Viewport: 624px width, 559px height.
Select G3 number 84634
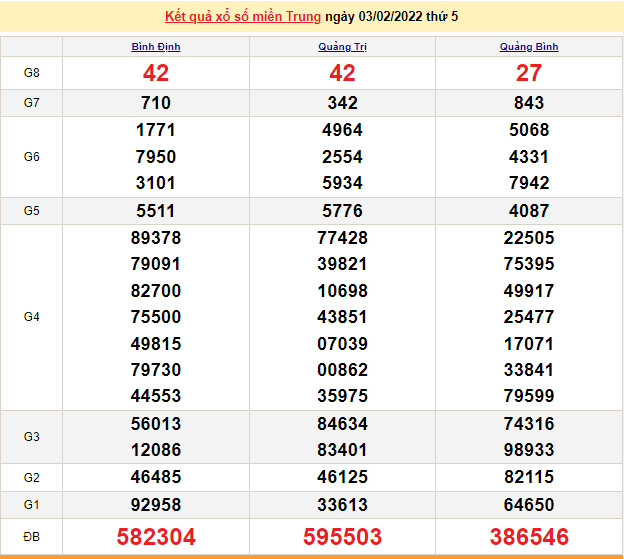pyautogui.click(x=342, y=423)
